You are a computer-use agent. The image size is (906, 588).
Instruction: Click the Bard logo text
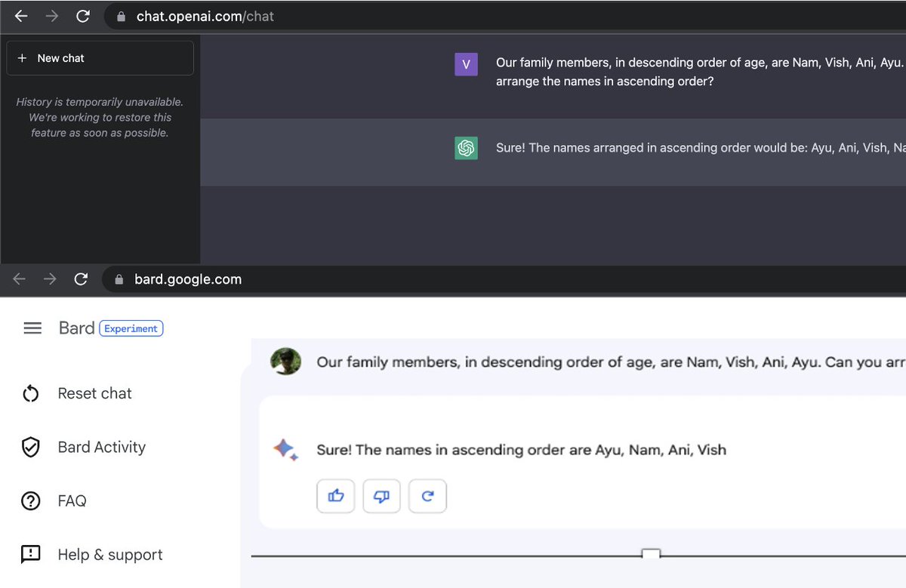(76, 328)
